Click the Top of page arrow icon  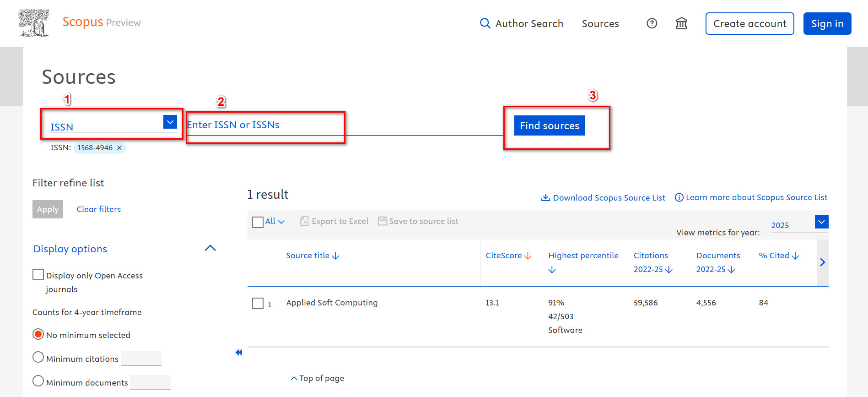pyautogui.click(x=294, y=378)
